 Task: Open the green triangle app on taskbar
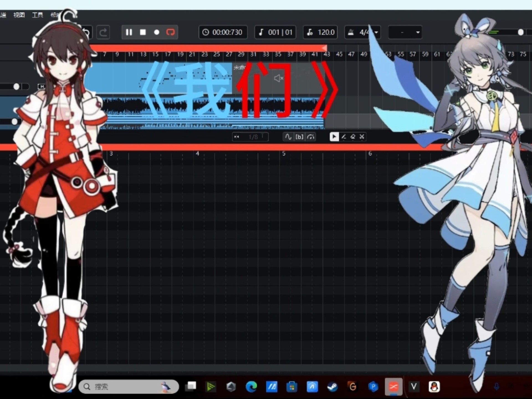(211, 387)
